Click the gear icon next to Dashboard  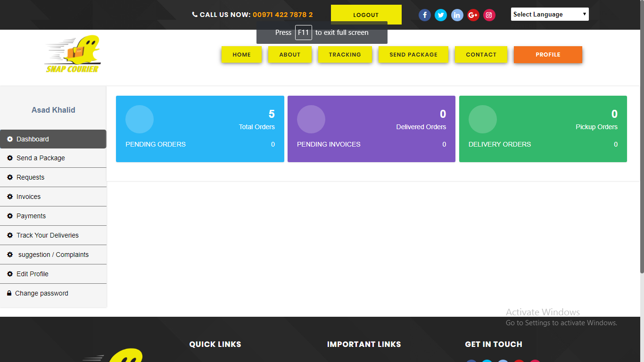[10, 139]
